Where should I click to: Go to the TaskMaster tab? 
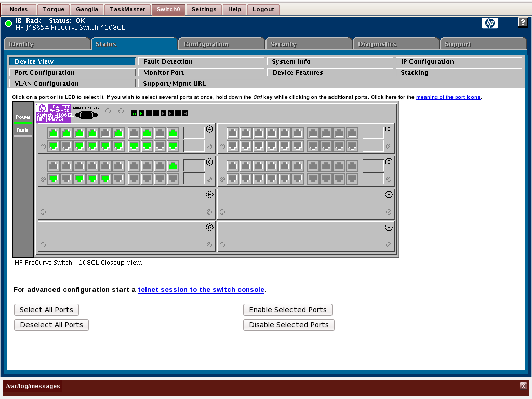[x=128, y=9]
